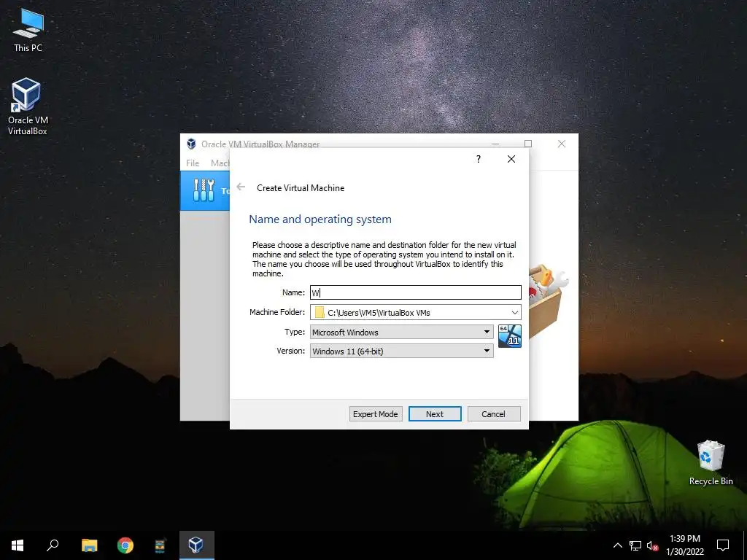747x560 pixels.
Task: Open the File menu in VirtualBox Manager
Action: coord(193,163)
